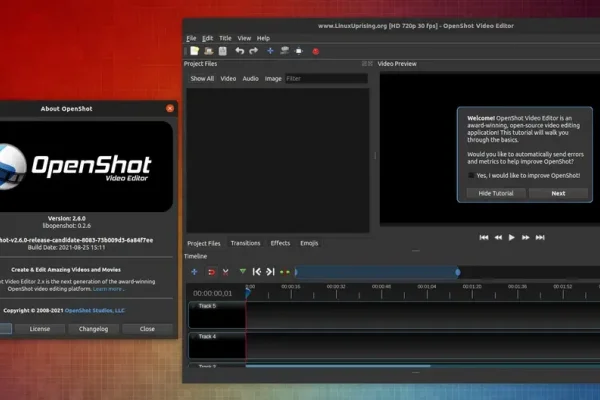Click the Open Project toolbar icon
This screenshot has width=600, height=400.
click(209, 51)
